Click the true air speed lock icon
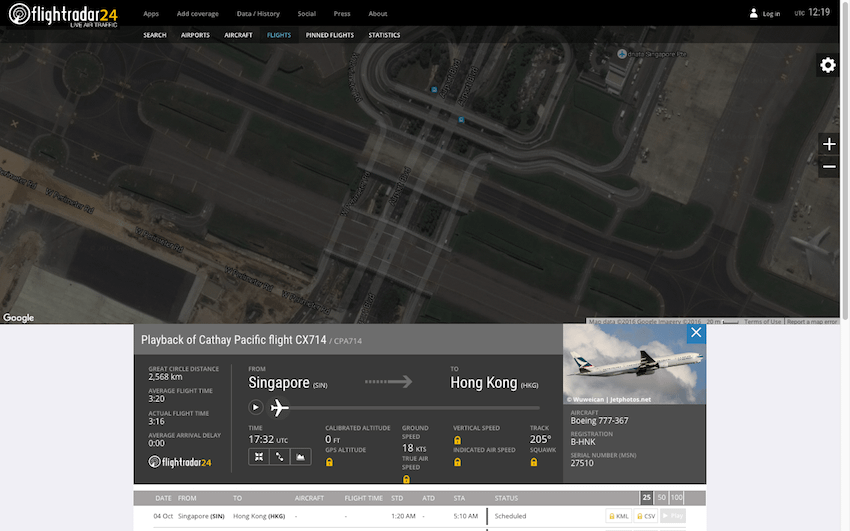 [406, 479]
